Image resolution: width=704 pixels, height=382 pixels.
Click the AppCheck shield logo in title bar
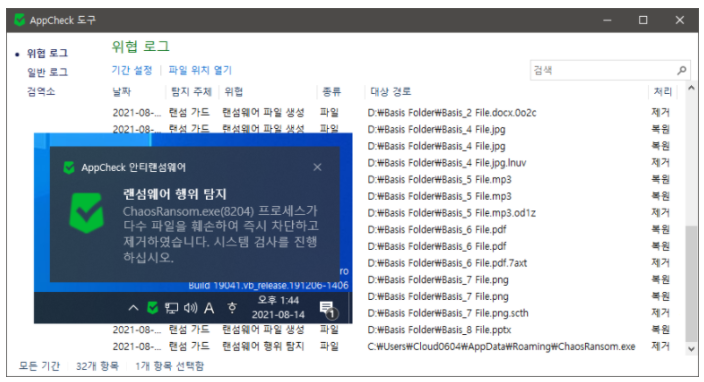point(19,20)
